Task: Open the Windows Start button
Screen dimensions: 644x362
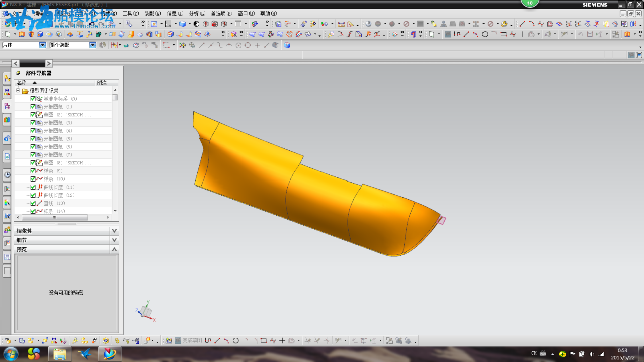Action: click(10, 354)
